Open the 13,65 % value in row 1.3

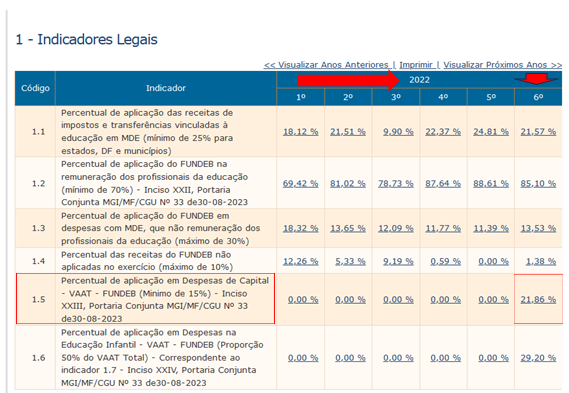(x=348, y=228)
